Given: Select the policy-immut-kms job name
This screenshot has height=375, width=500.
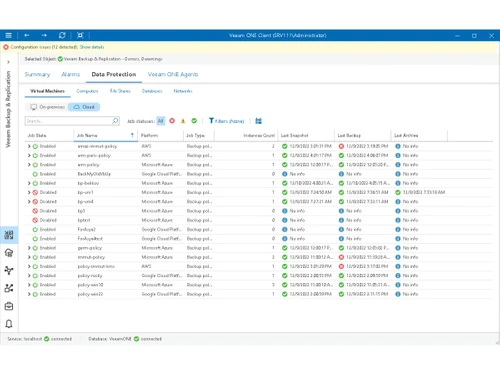Looking at the screenshot, I should (96, 267).
